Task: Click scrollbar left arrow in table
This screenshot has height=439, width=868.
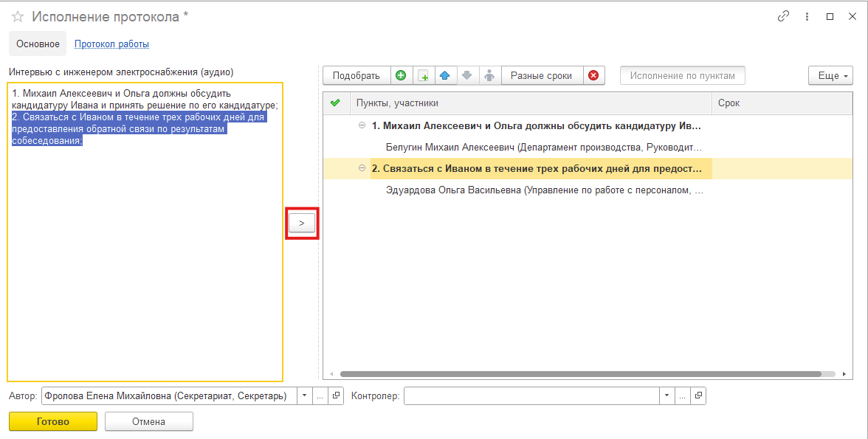Action: coord(331,374)
